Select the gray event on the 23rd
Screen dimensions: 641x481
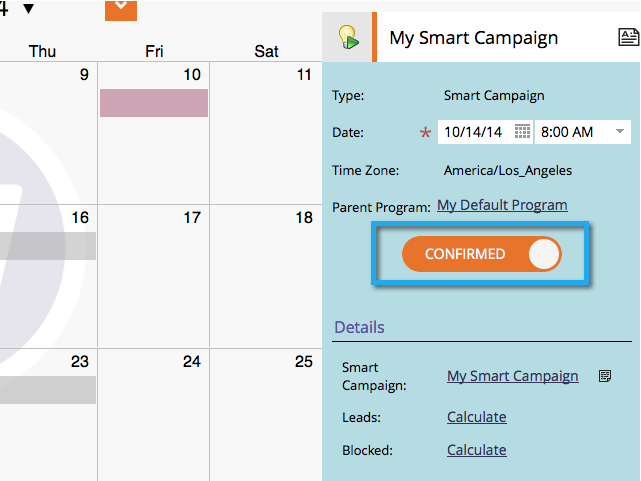(x=48, y=390)
